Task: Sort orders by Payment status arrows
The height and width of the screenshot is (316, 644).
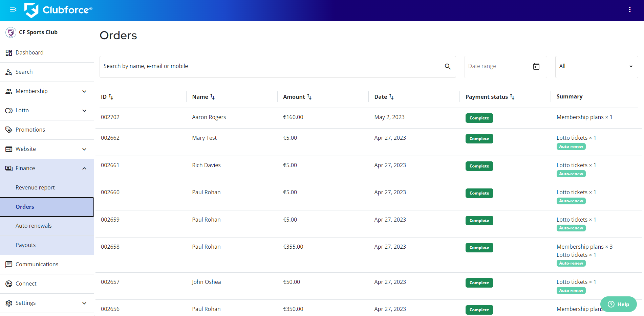Action: pyautogui.click(x=512, y=97)
